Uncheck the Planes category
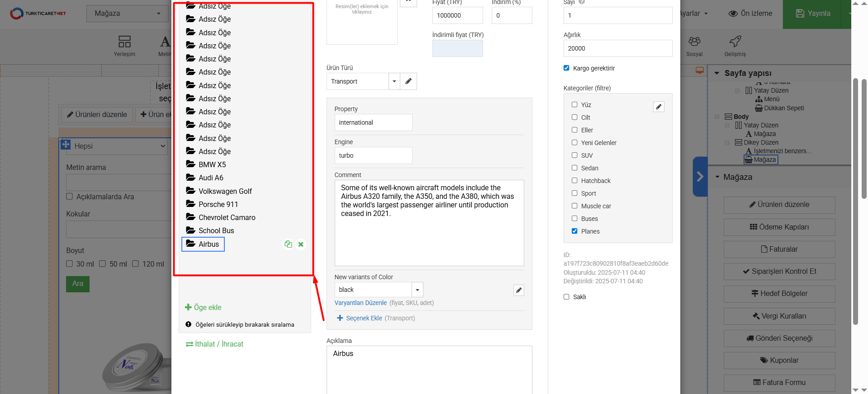This screenshot has width=868, height=394. point(574,231)
